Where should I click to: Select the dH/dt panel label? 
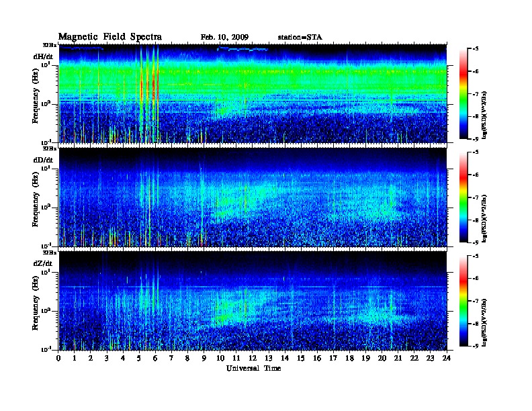pos(43,56)
